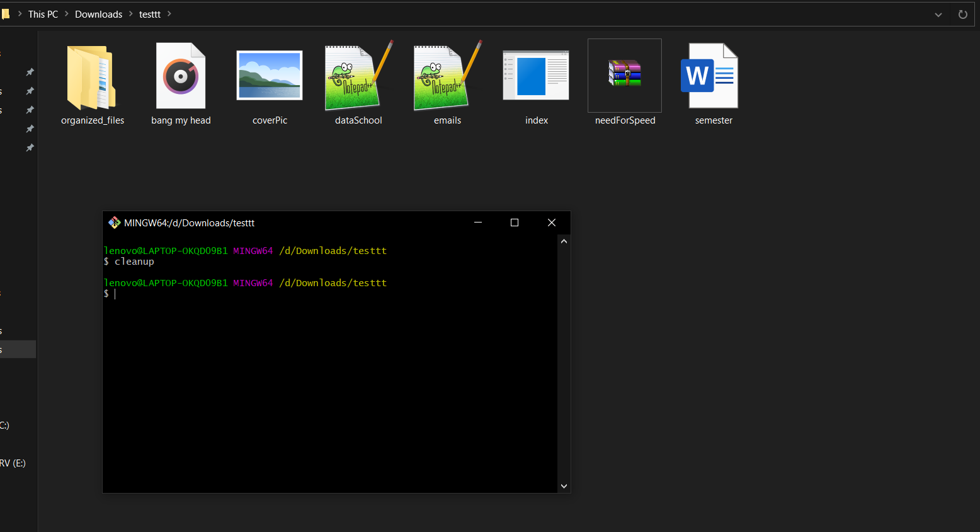
Task: Click the terminal's vertical scrollbar track
Action: 564,364
